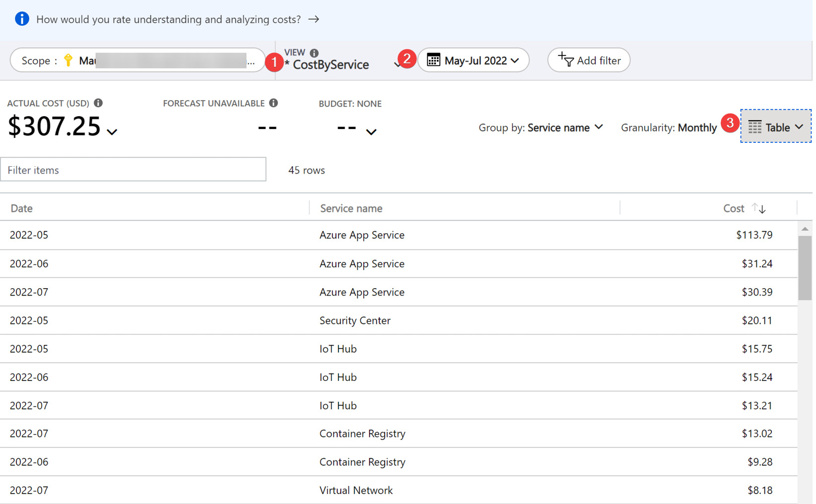Viewport: 816px width, 504px height.
Task: Click the Add filter button
Action: (589, 61)
